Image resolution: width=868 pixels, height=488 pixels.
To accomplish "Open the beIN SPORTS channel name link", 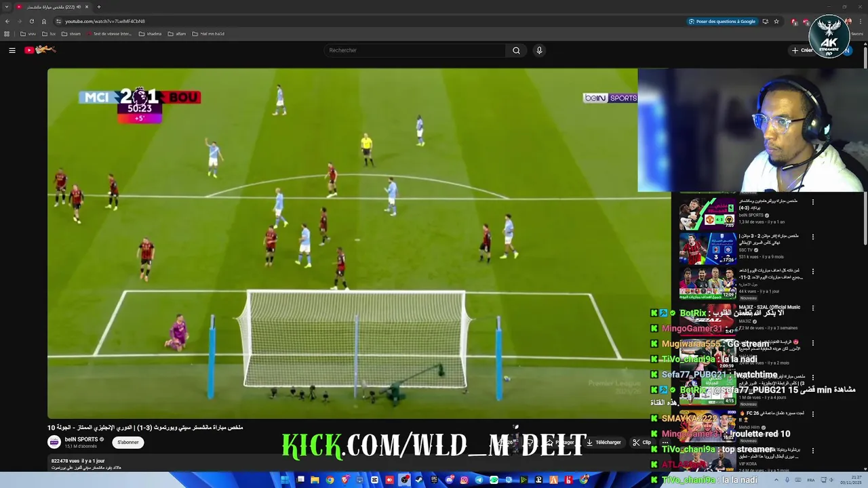I will coord(81,439).
